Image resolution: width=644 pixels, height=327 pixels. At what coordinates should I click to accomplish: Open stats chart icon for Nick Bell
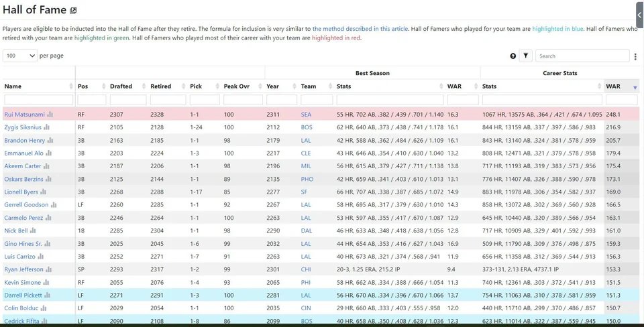point(33,231)
